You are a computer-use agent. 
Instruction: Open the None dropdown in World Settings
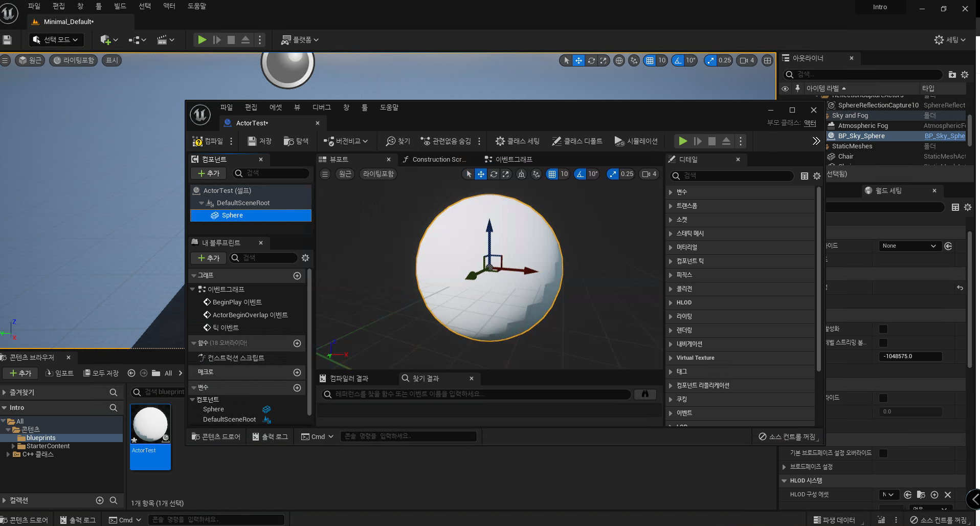point(909,246)
